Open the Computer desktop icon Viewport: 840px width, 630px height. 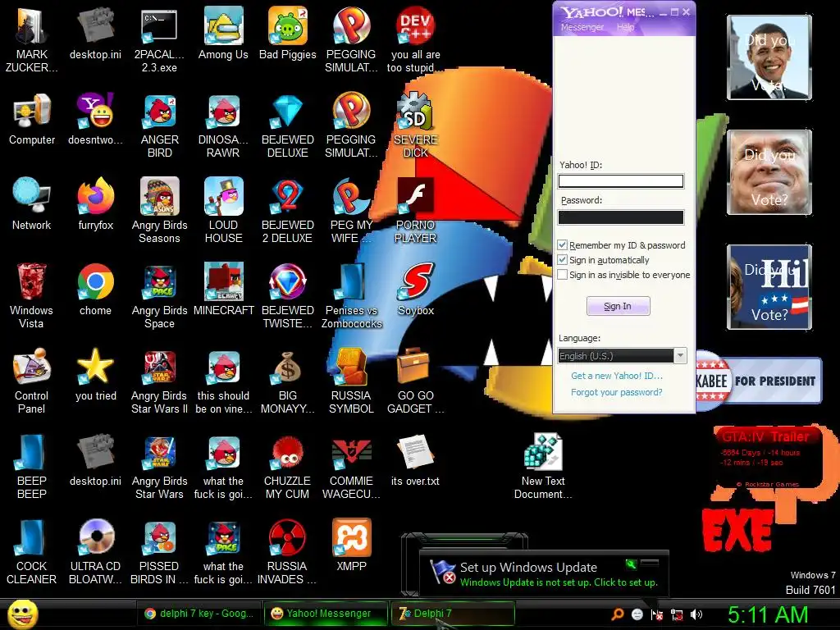[x=32, y=119]
